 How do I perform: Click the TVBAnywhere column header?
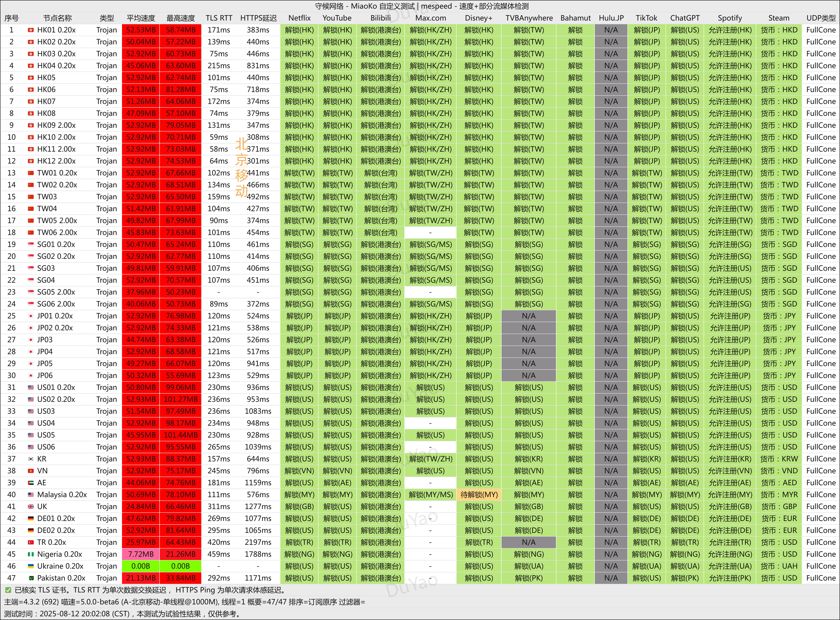(x=529, y=18)
